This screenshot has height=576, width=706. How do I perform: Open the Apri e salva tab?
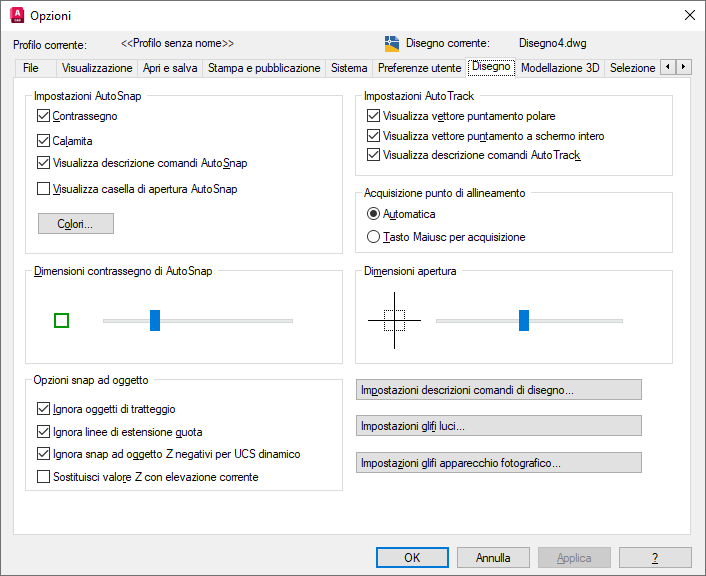170,68
